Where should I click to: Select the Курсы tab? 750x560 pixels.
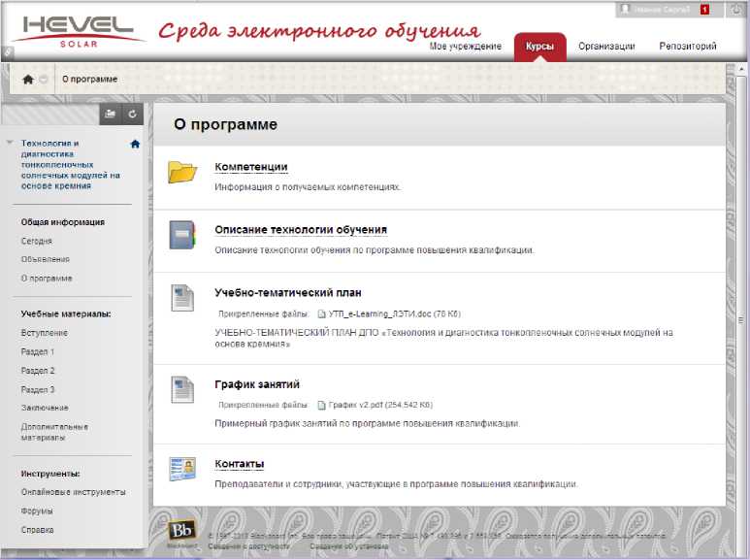[539, 47]
